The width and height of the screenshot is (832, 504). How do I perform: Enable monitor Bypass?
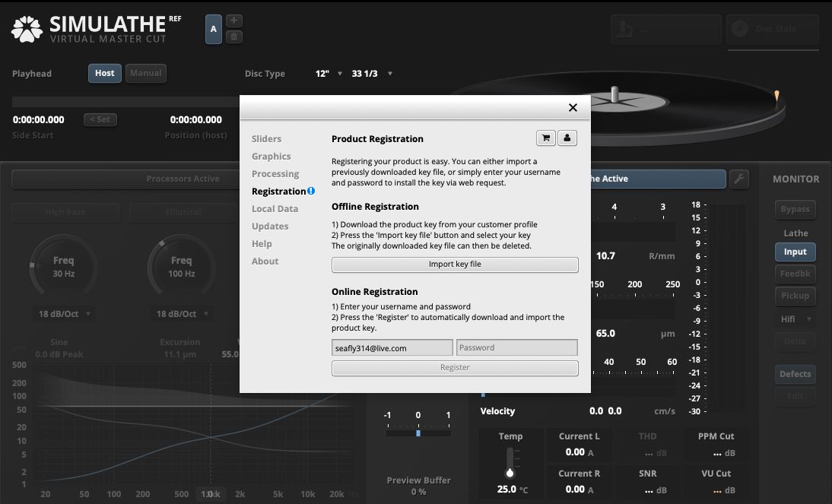tap(795, 209)
